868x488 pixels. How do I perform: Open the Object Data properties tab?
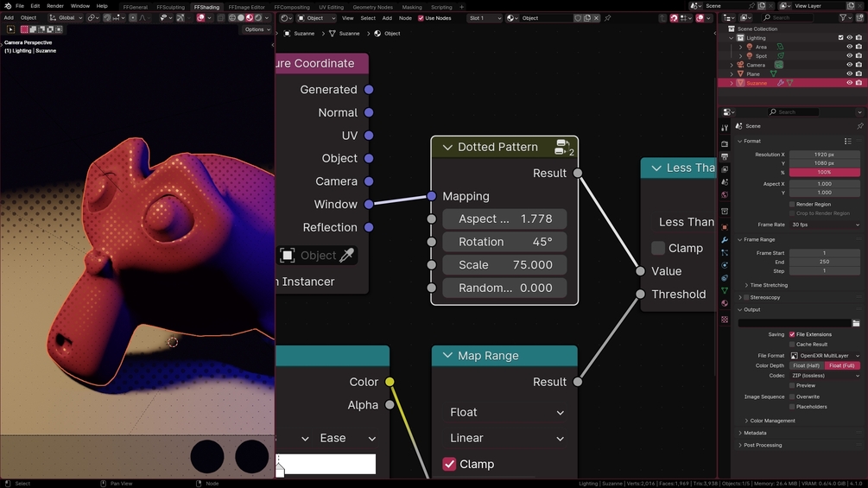pos(725,290)
